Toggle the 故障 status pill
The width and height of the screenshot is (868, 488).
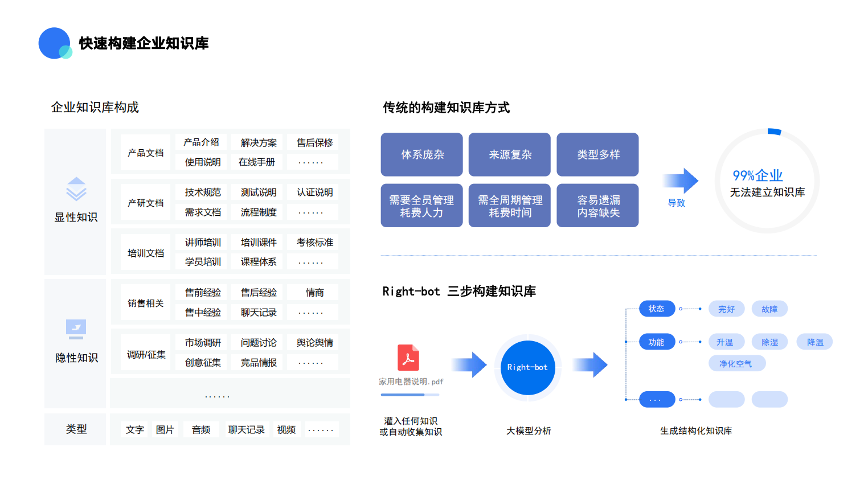click(769, 308)
